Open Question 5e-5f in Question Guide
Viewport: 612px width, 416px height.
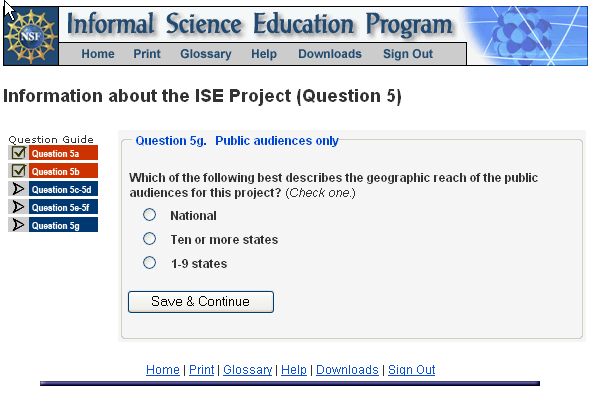[x=63, y=207]
